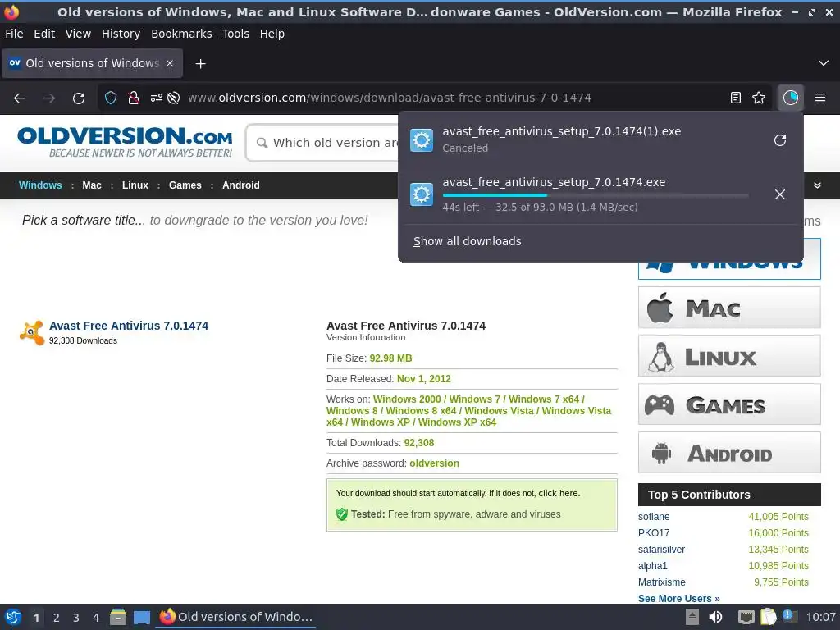Open contributor sofiane's profile

[x=654, y=517]
